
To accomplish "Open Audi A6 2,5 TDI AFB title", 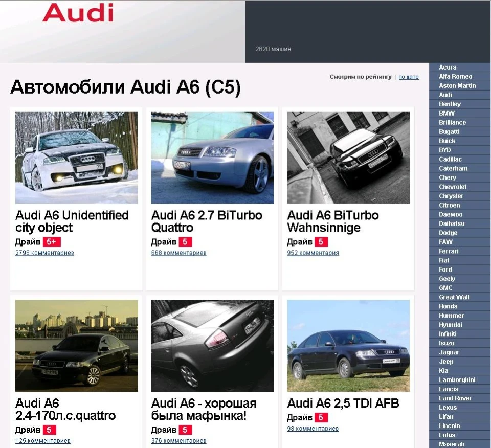I will 343,403.
